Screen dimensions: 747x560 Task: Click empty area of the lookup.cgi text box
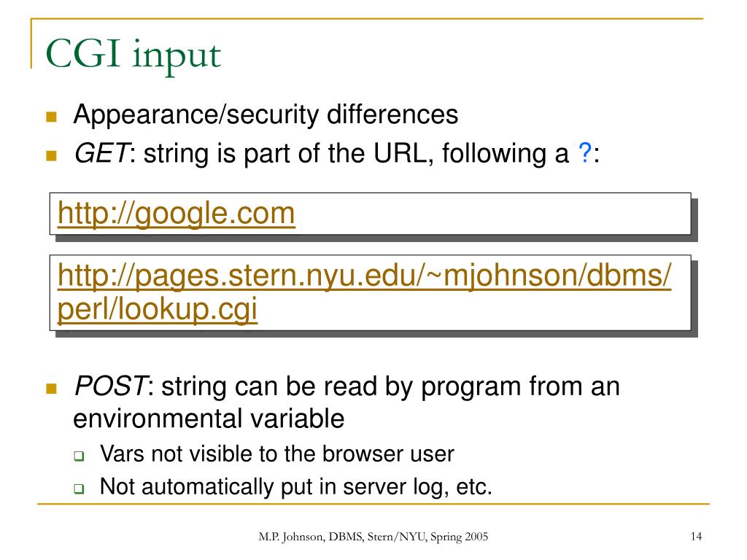click(476, 309)
